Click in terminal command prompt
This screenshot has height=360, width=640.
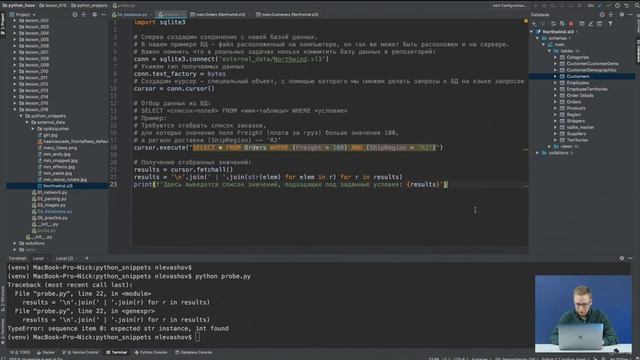click(198, 338)
